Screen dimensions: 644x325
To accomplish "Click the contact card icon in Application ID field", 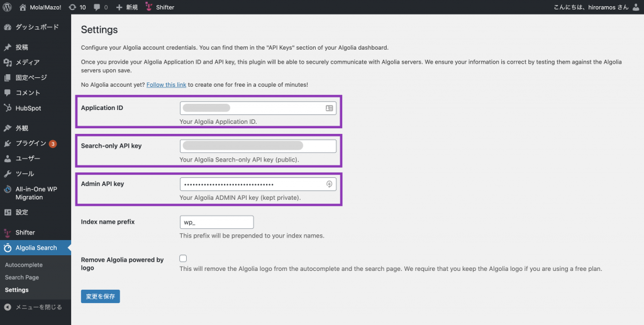I will pos(329,108).
